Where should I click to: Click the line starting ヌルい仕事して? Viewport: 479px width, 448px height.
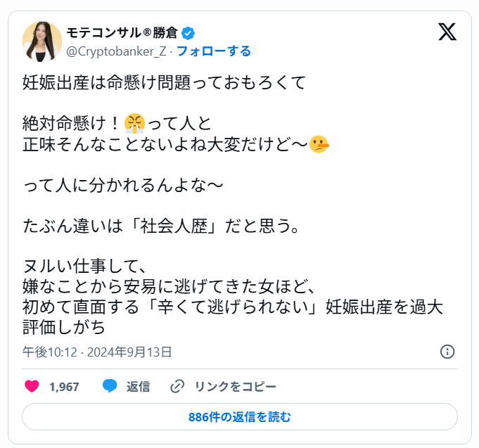point(84,267)
